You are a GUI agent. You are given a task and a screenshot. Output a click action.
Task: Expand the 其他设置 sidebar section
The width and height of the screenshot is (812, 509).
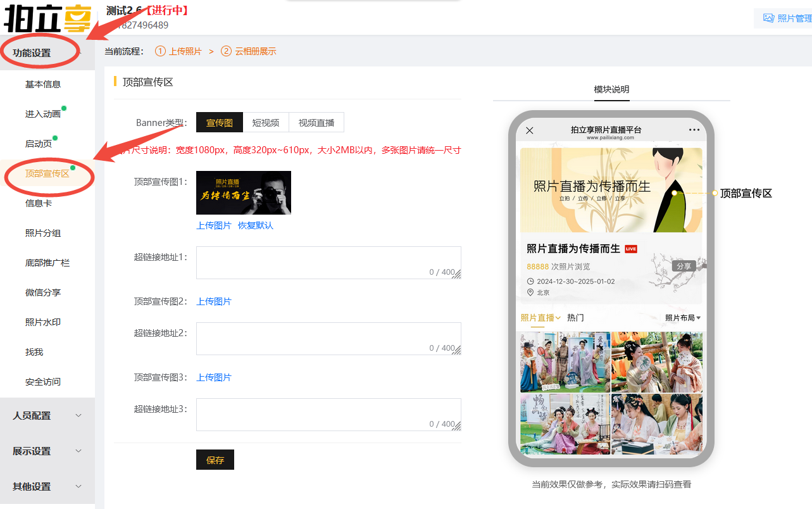coord(47,487)
